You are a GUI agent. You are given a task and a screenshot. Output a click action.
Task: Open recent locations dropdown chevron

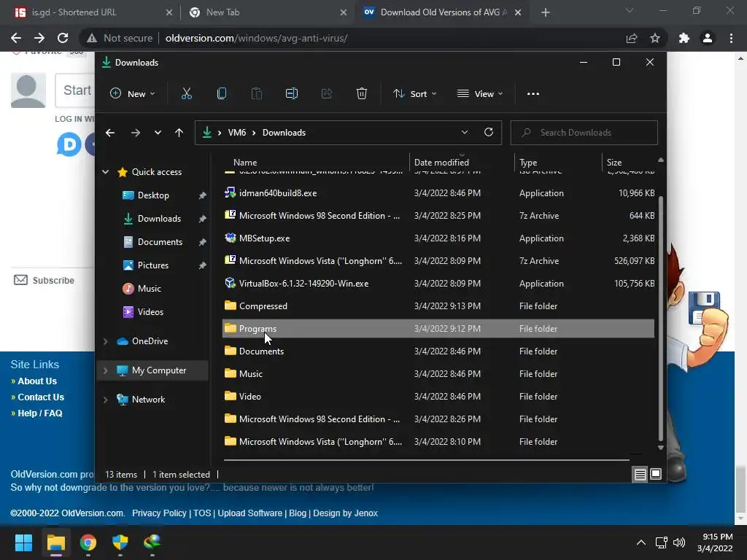(x=158, y=133)
